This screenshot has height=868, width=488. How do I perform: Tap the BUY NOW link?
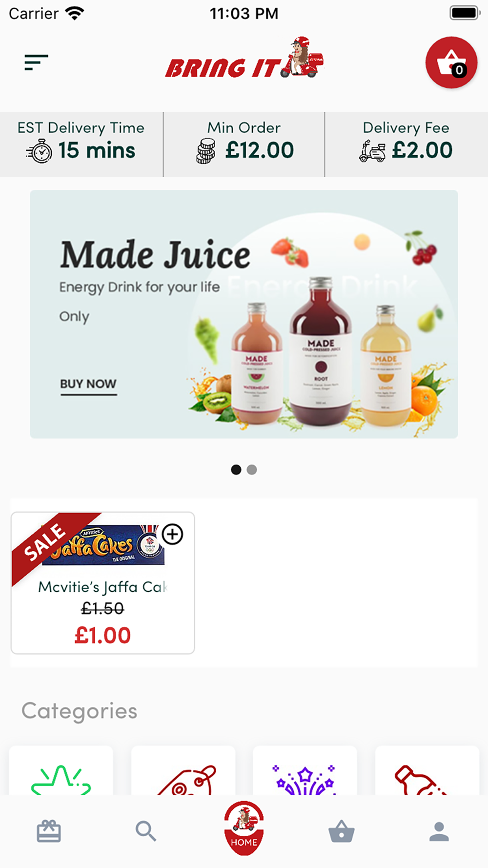point(88,385)
